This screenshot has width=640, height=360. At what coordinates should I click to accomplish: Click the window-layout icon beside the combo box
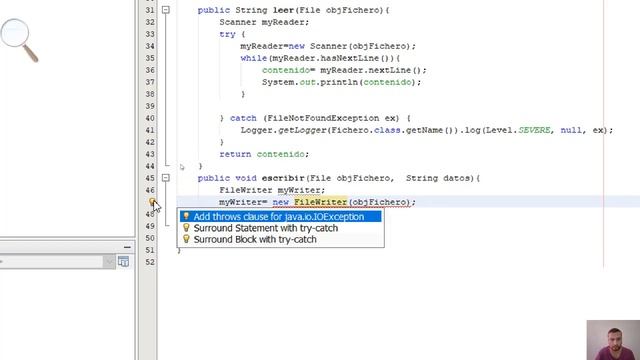(x=123, y=261)
